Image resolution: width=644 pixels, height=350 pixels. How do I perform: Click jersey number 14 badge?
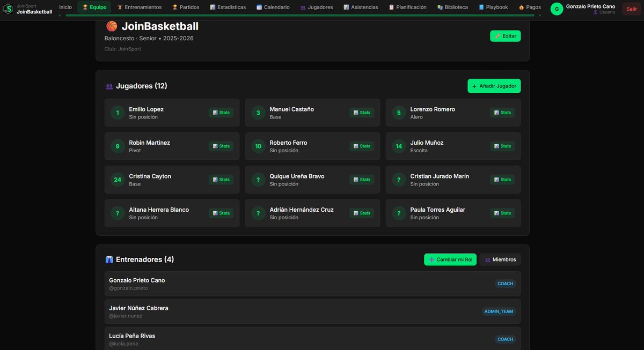pos(399,146)
